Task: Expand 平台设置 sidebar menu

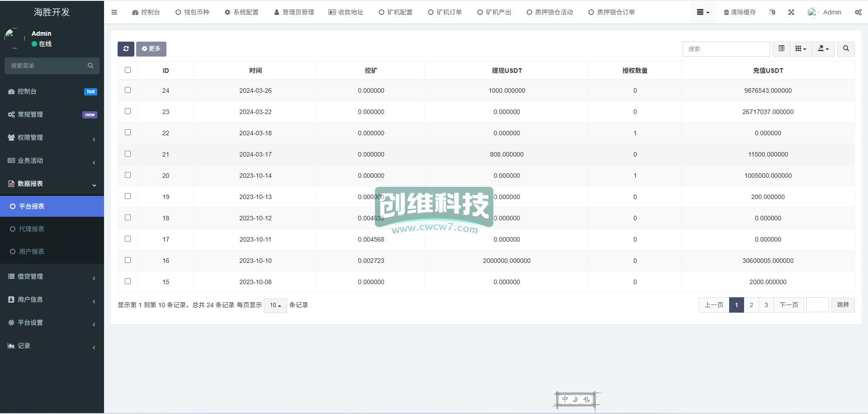Action: pyautogui.click(x=52, y=323)
